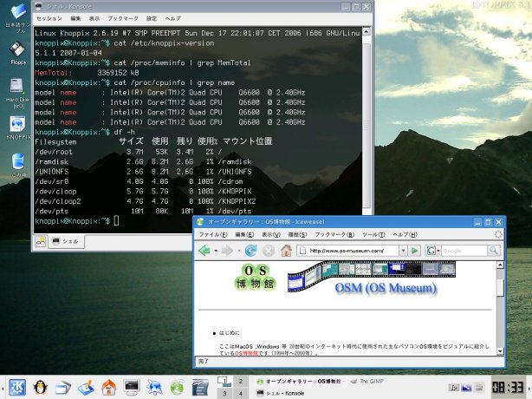Launch the show desktop icon with pencil
The image size is (532, 399).
86,388
